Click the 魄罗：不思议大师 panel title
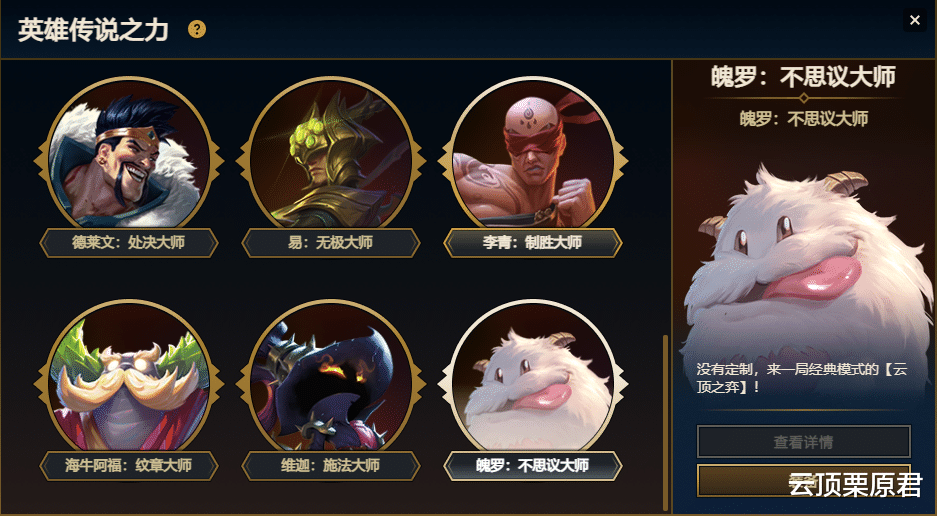Image resolution: width=937 pixels, height=516 pixels. coord(804,77)
